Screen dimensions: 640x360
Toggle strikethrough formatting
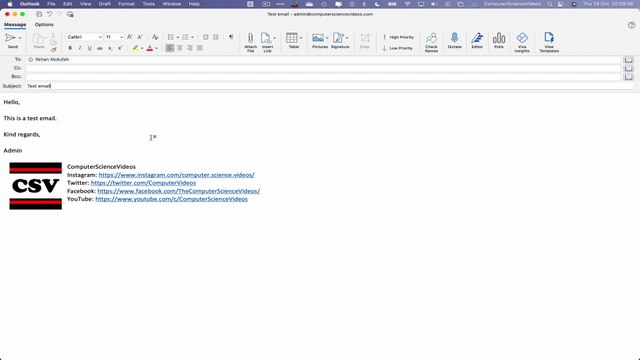tap(100, 48)
